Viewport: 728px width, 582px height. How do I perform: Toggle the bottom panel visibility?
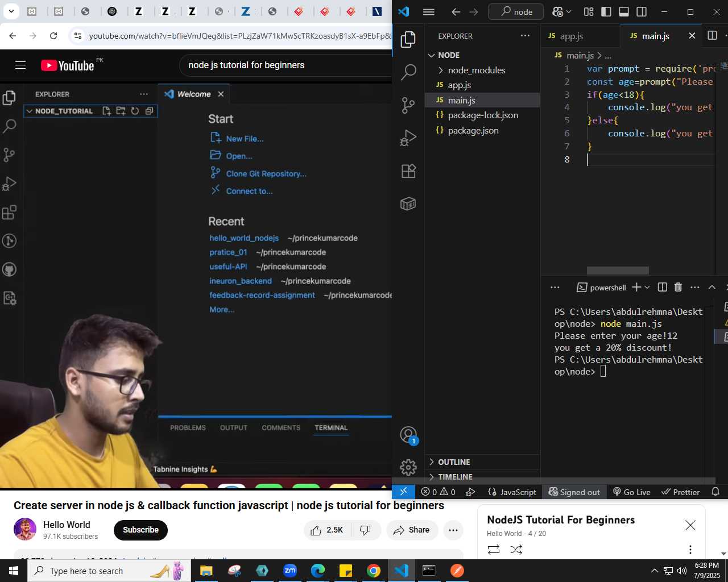(x=624, y=12)
